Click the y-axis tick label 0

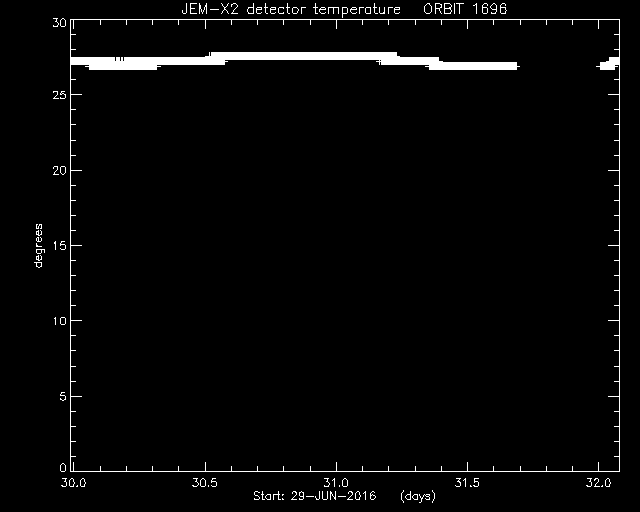coord(63,467)
